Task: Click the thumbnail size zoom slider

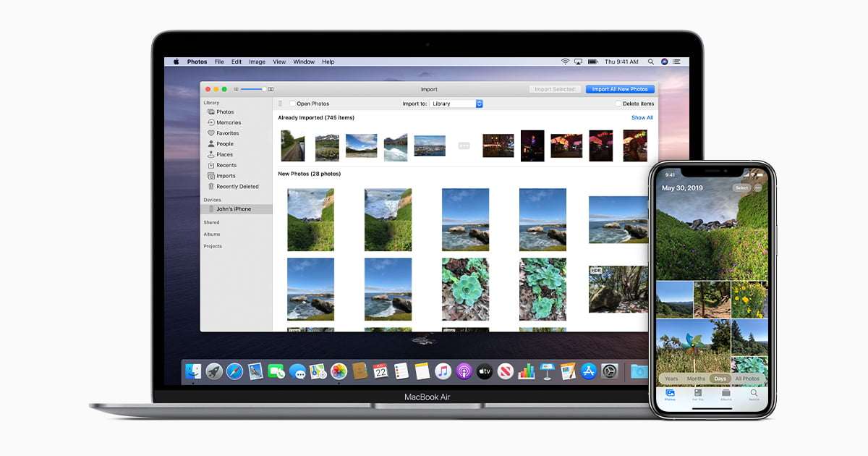Action: [253, 89]
